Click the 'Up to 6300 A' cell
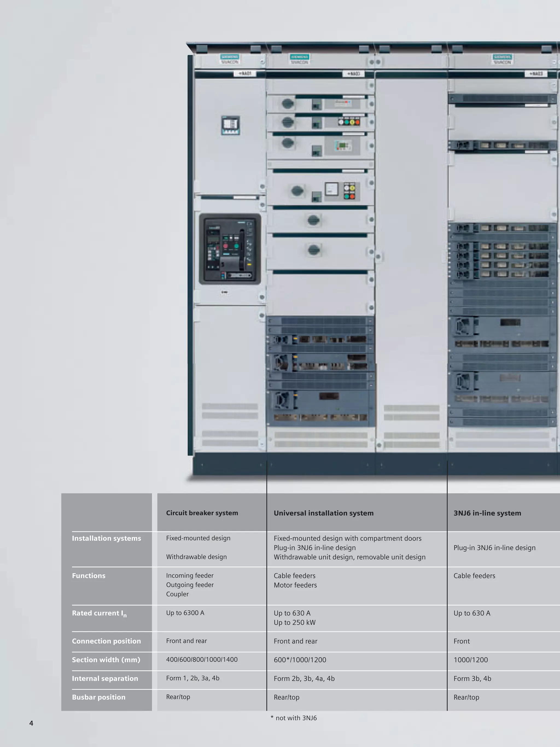Screen dimensions: 560x747 pyautogui.click(x=185, y=613)
